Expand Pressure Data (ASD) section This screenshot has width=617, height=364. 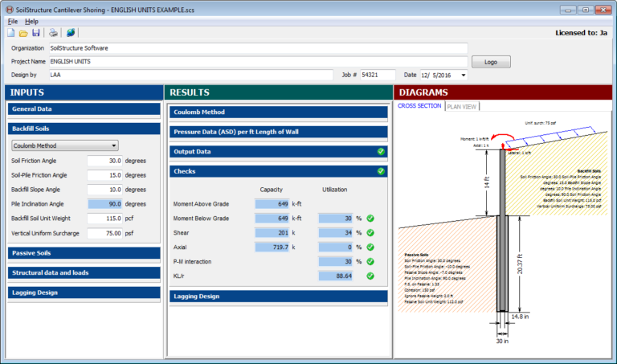(x=278, y=132)
